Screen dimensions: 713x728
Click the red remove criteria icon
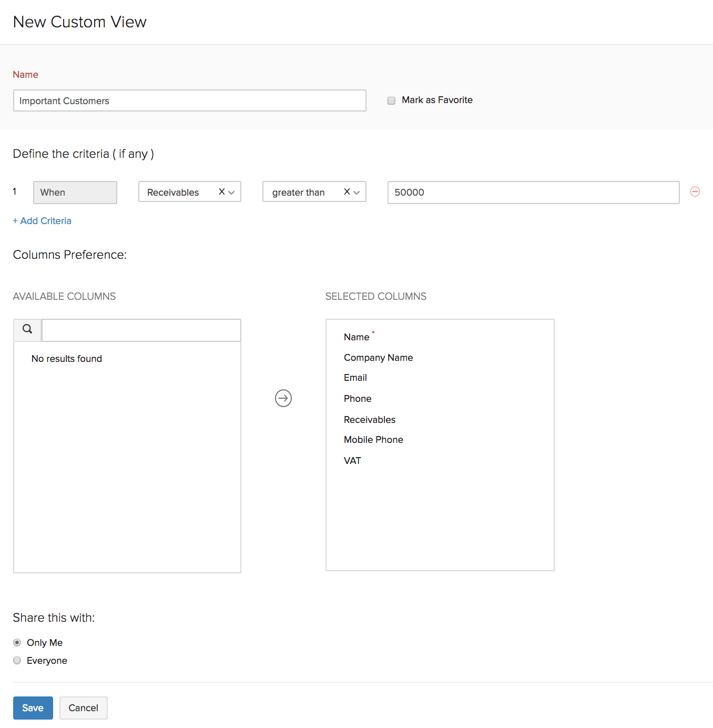point(695,192)
